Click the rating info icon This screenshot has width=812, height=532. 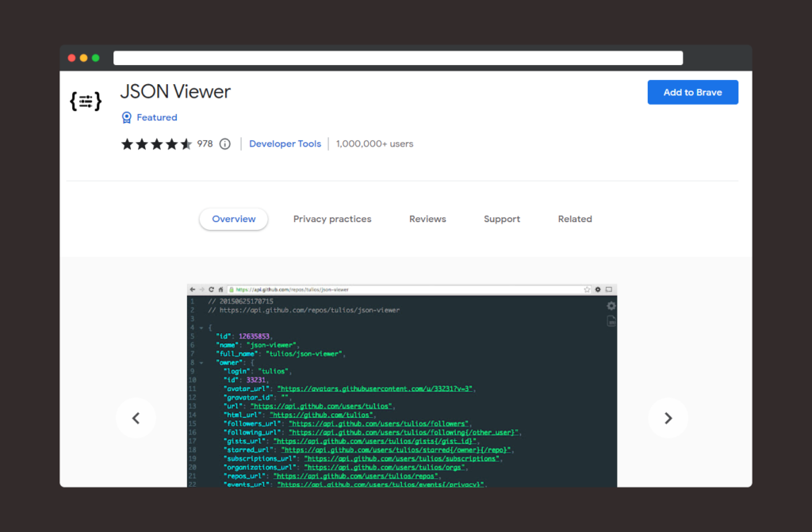[x=224, y=144]
